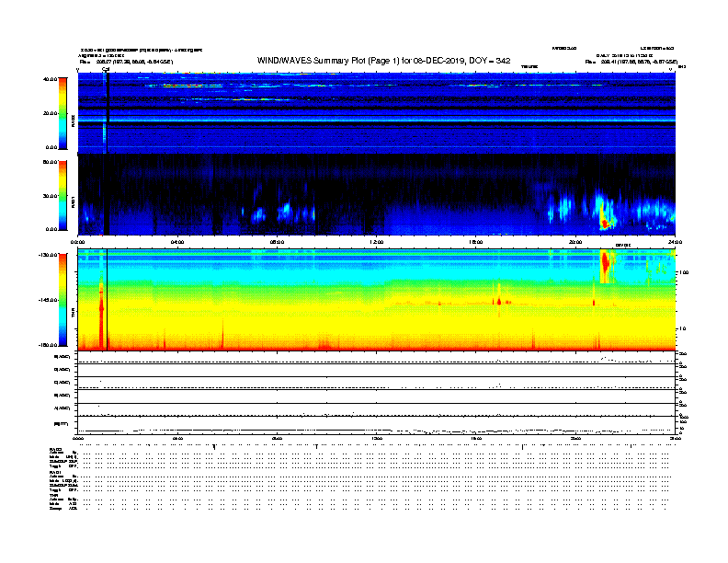Click the first AGC strip label under TNR
This screenshot has width=728, height=563.
point(63,357)
